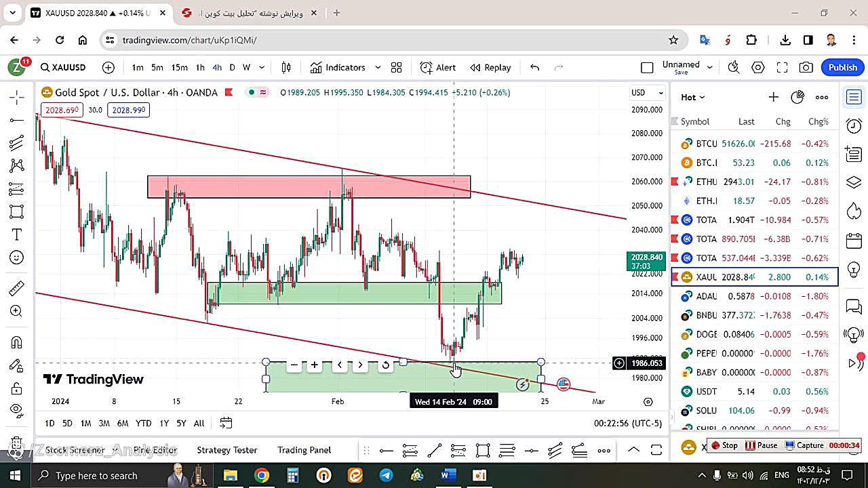Viewport: 868px width, 488px height.
Task: Open the Strategy Tester tab
Action: (227, 450)
